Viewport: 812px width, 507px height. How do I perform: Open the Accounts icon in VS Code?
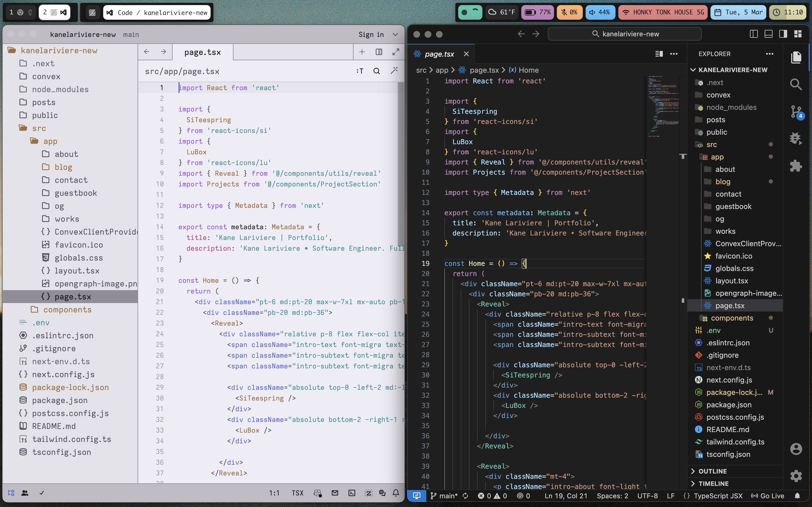(x=796, y=449)
